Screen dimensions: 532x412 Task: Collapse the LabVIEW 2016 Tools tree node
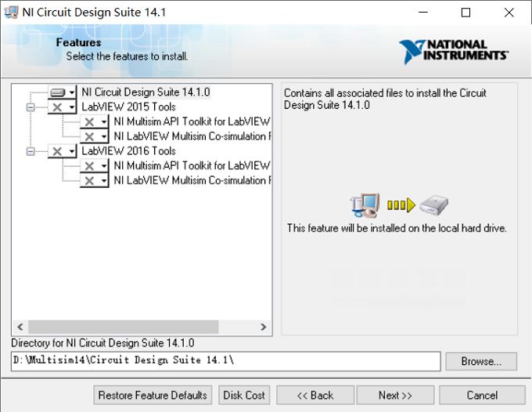pos(31,151)
